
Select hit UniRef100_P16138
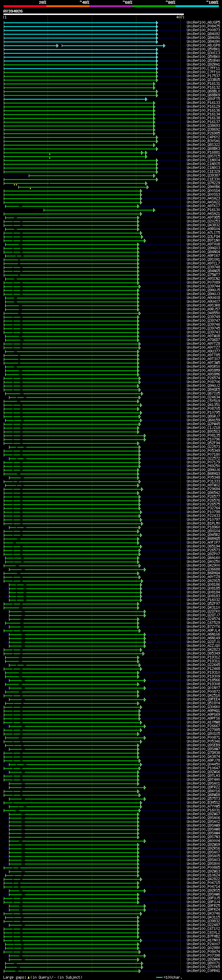pos(203,118)
